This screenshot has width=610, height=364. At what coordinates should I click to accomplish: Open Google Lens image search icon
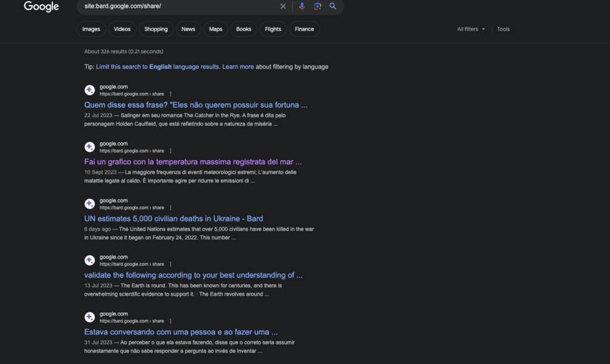pos(318,6)
